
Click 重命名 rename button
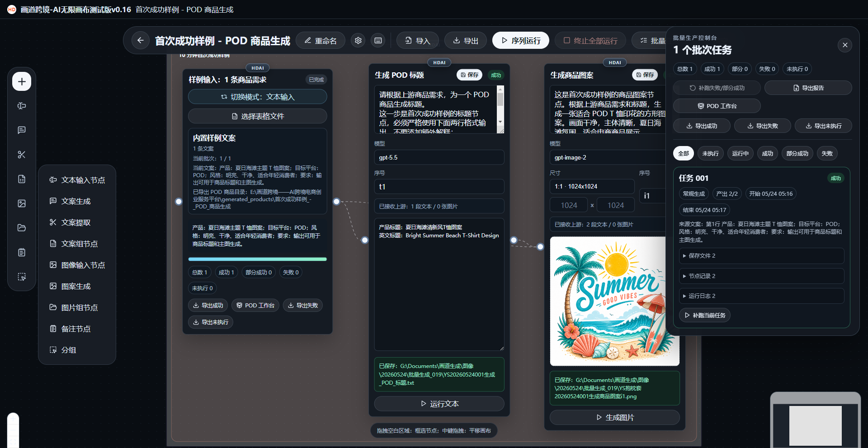click(321, 41)
